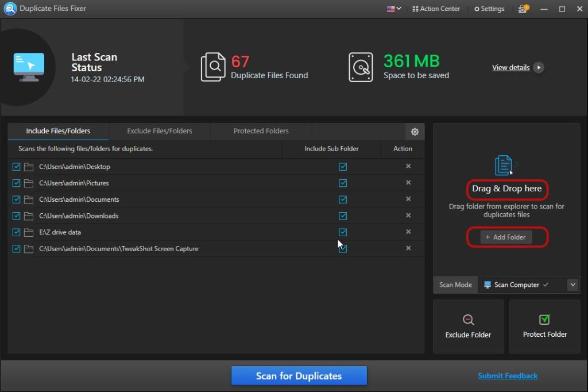Remove C:\Users\admin\Documents from the list
The width and height of the screenshot is (588, 392).
coord(408,199)
